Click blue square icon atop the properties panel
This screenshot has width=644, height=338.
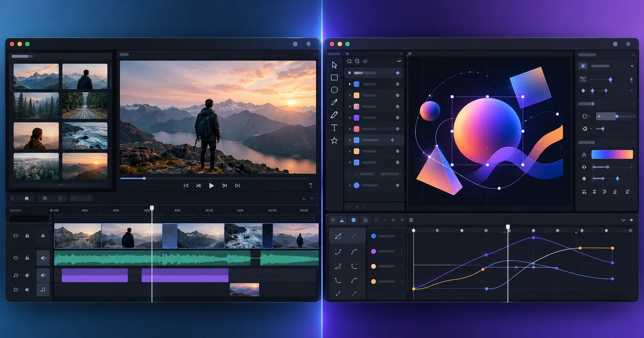pos(583,66)
